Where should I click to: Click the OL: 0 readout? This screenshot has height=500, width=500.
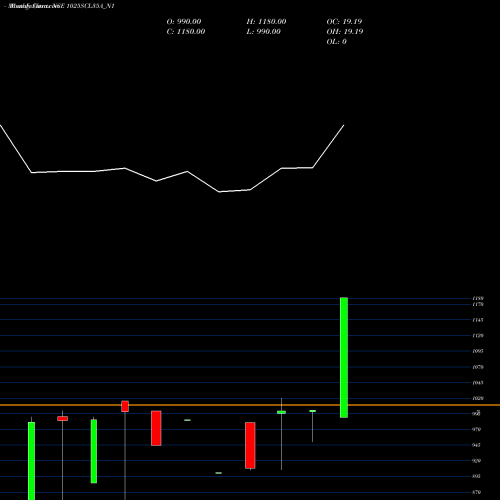(337, 42)
